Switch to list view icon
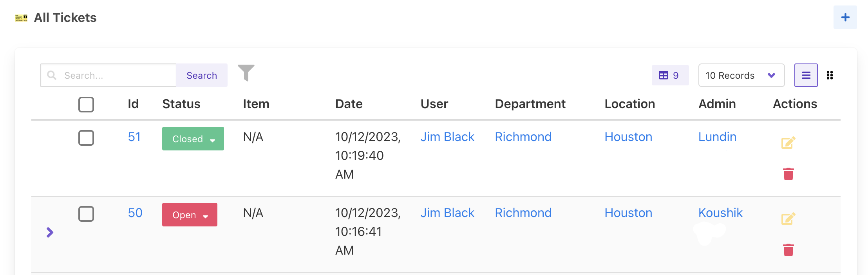Image resolution: width=868 pixels, height=275 pixels. [x=806, y=75]
